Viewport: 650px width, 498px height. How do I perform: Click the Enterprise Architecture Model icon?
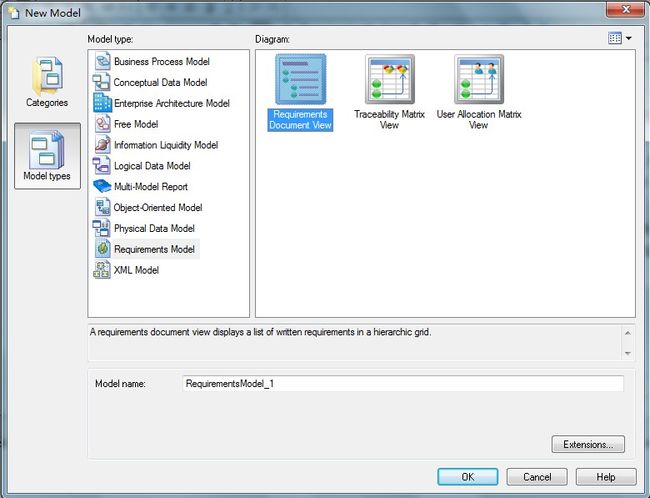pyautogui.click(x=102, y=103)
